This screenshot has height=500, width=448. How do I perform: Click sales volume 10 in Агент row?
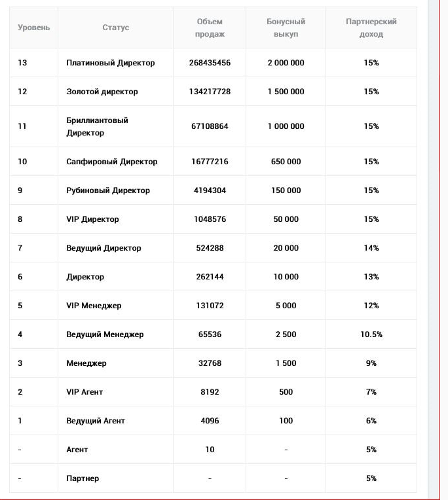click(x=210, y=450)
